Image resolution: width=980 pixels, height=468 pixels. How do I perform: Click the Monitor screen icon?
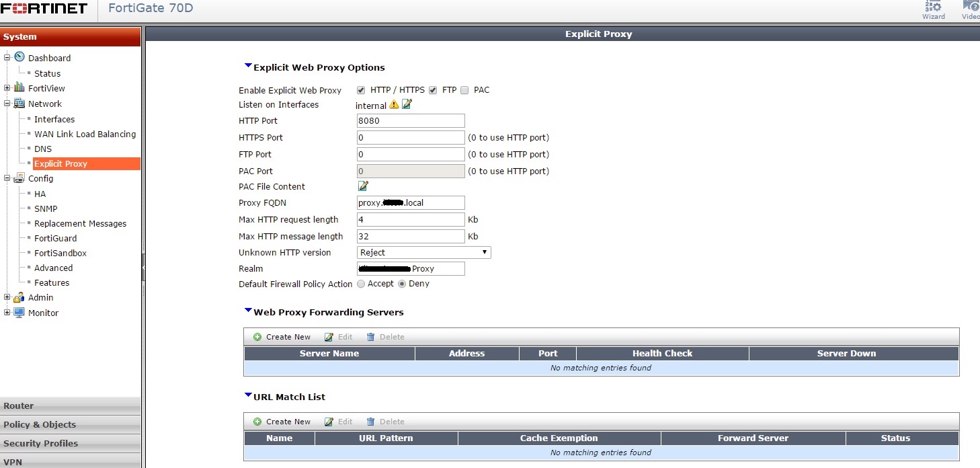[19, 312]
